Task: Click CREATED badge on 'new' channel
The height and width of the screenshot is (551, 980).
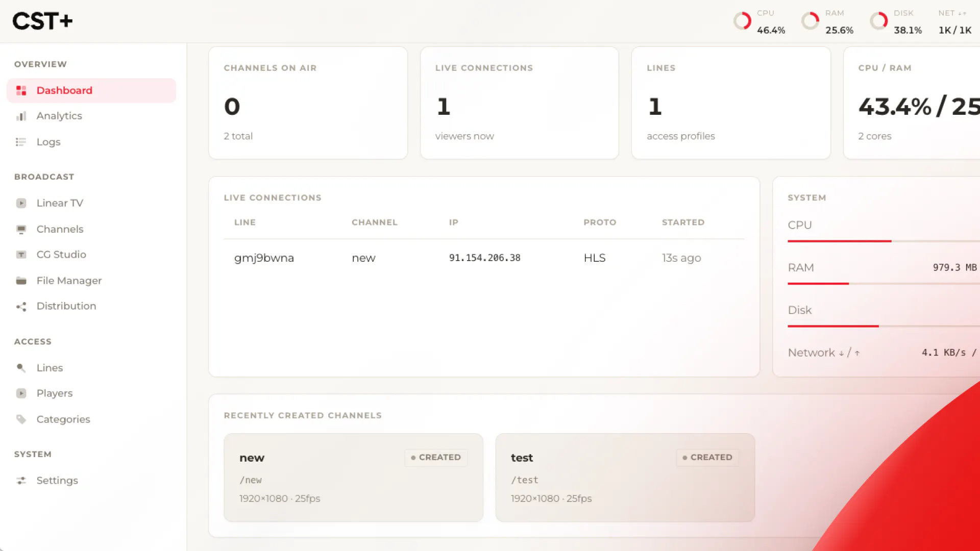Action: pyautogui.click(x=436, y=457)
